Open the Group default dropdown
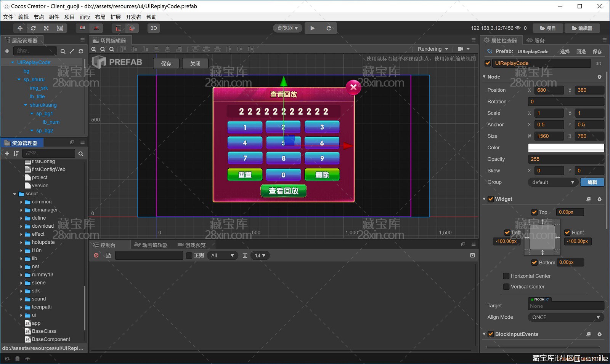The height and width of the screenshot is (364, 610). coord(552,182)
